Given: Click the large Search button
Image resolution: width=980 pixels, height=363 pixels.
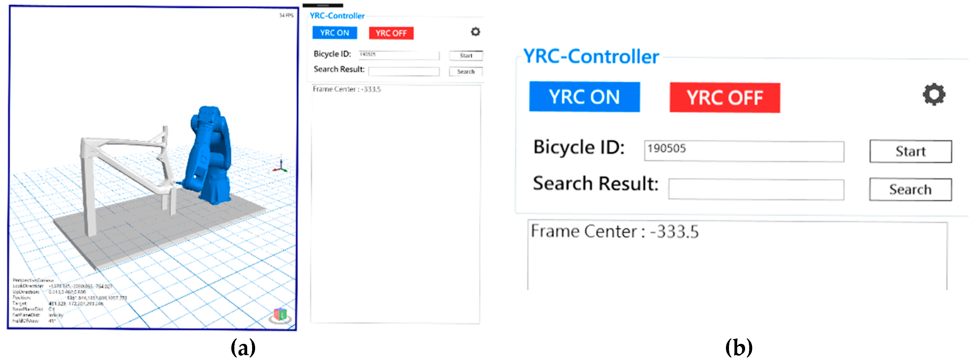Looking at the screenshot, I should (910, 189).
